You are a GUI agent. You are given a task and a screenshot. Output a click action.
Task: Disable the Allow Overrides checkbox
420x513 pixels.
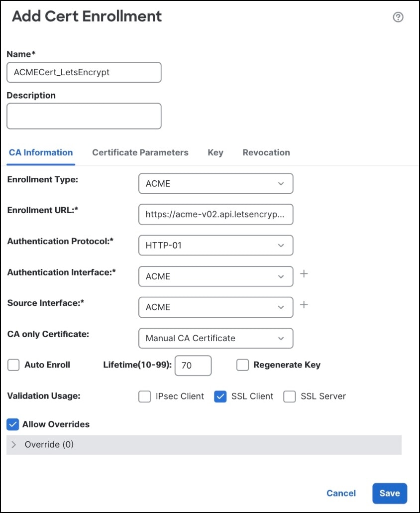click(13, 424)
